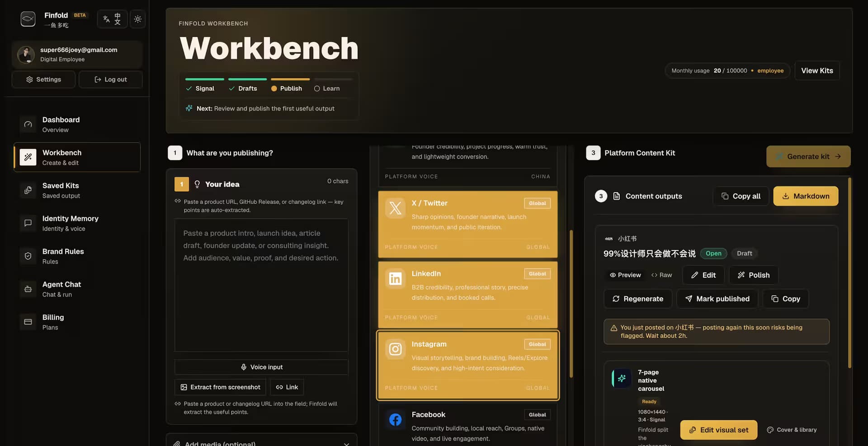Start Voice input
The image size is (868, 446).
[261, 367]
